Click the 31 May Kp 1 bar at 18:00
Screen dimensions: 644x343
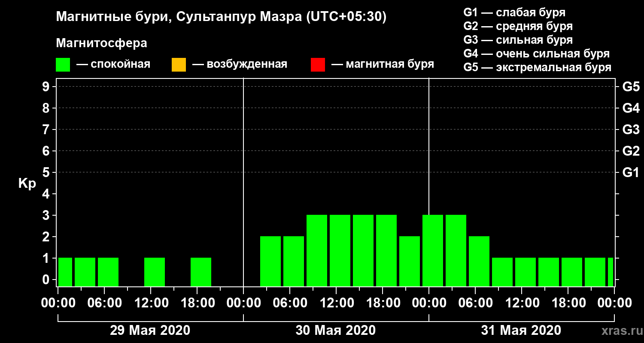click(x=572, y=272)
